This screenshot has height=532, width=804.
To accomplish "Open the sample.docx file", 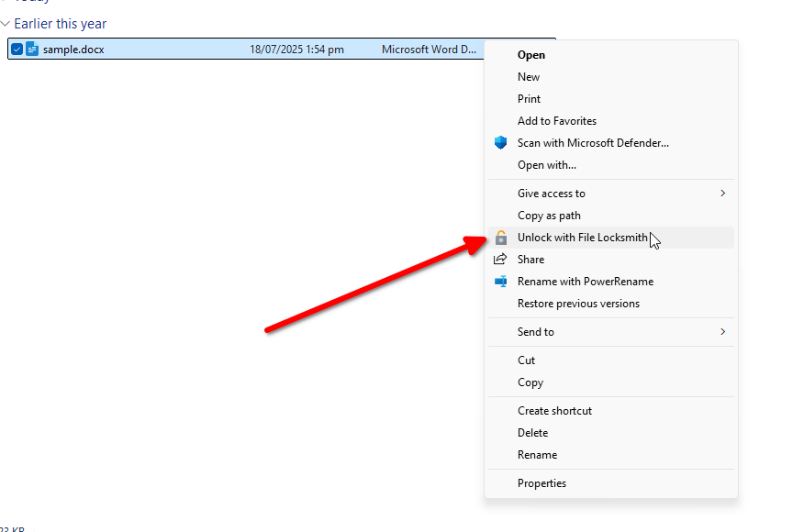I will (531, 54).
